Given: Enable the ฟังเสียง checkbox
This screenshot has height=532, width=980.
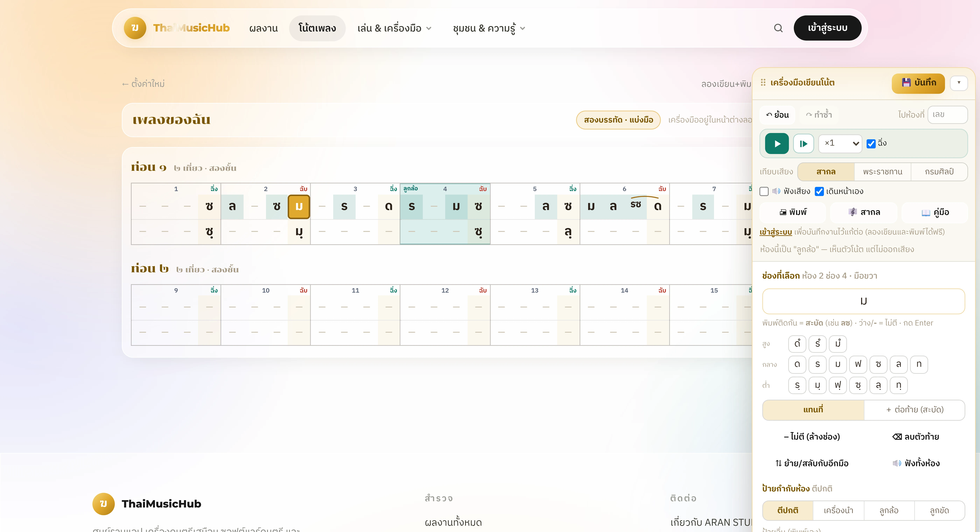Looking at the screenshot, I should (764, 191).
